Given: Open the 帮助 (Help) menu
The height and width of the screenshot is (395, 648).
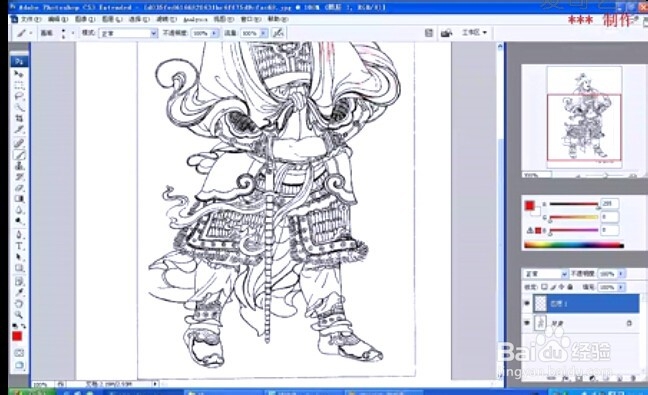Looking at the screenshot, I should 278,19.
